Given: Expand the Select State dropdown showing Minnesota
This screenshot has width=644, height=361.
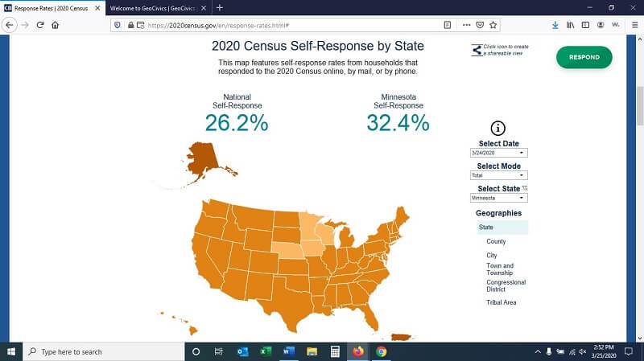Looking at the screenshot, I should 498,197.
